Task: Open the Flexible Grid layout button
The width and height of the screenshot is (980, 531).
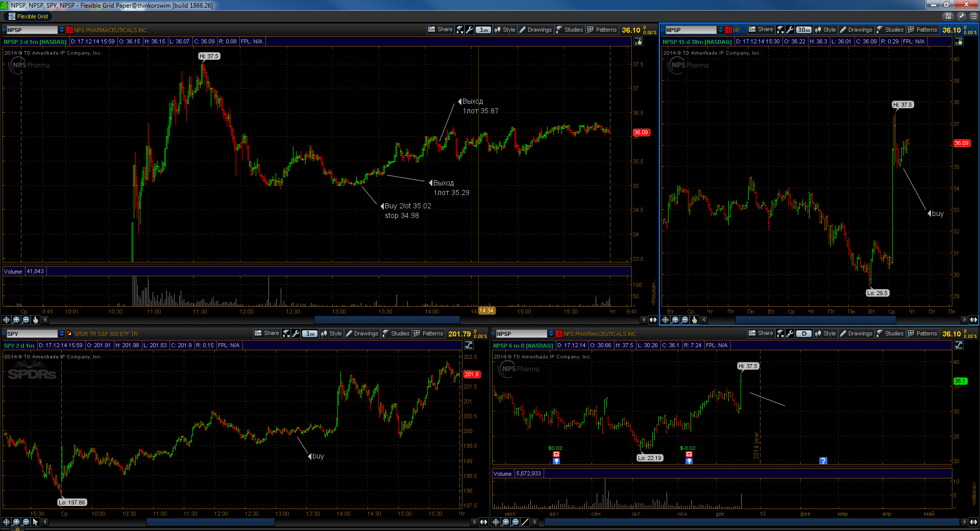Action: coord(29,16)
